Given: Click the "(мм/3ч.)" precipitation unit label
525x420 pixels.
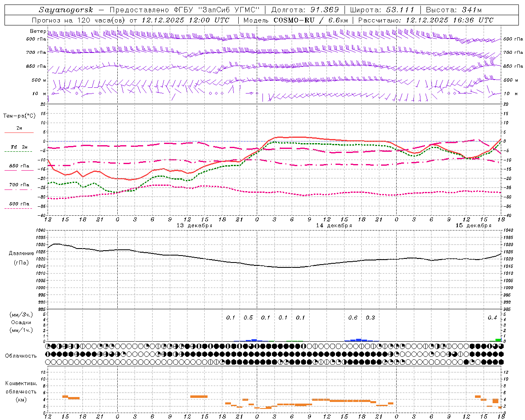Looking at the screenshot, I should tap(21, 315).
